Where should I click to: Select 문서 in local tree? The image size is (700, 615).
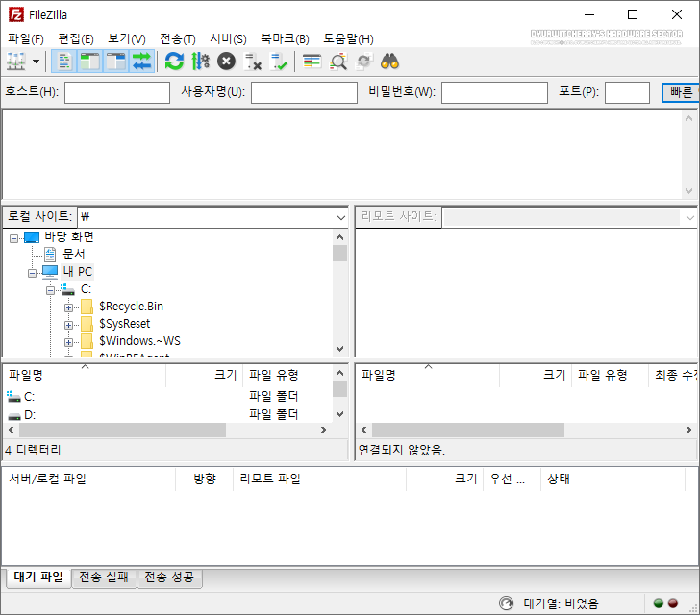73,254
